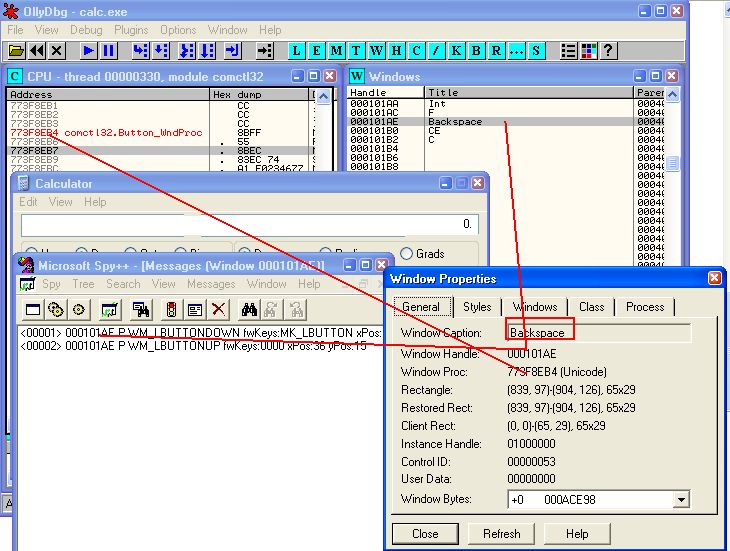Viewport: 730px width, 551px height.
Task: Select comctl32.Button_WndProc line in CPU pane
Action: [161, 133]
